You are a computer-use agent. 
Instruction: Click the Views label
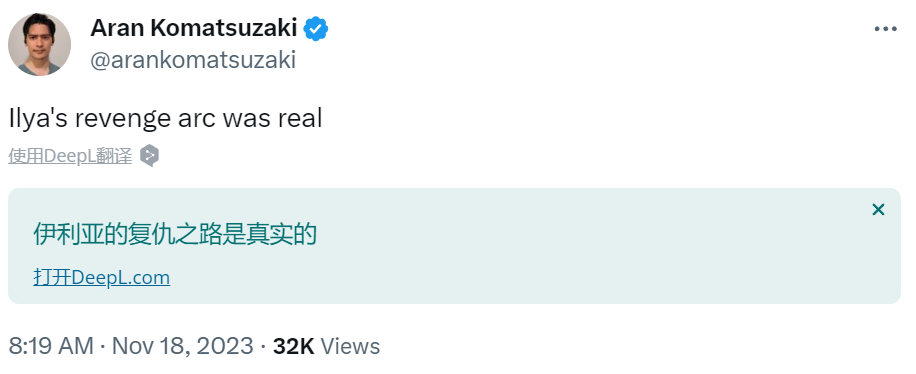pos(351,346)
